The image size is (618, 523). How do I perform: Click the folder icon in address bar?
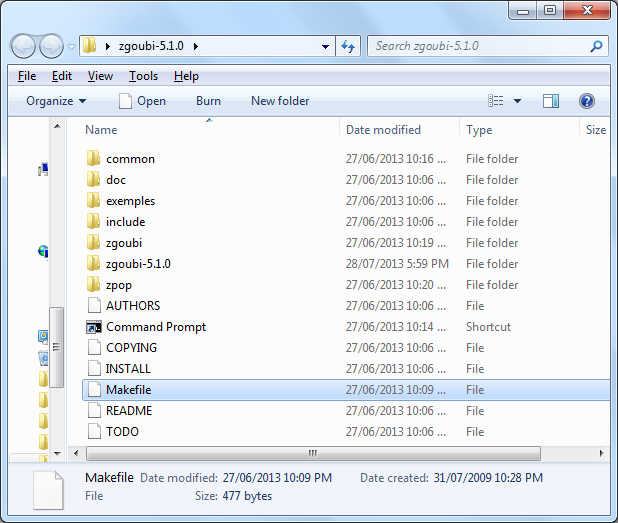89,46
